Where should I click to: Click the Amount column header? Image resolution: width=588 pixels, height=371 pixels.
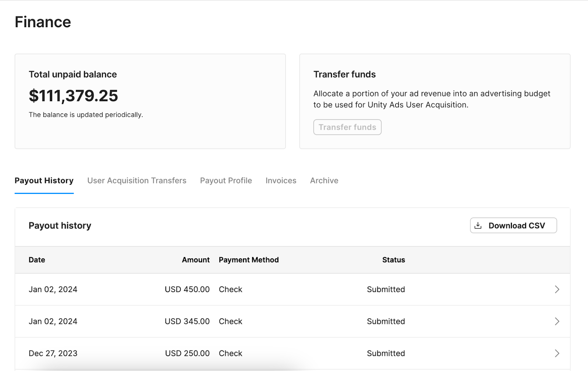[196, 260]
